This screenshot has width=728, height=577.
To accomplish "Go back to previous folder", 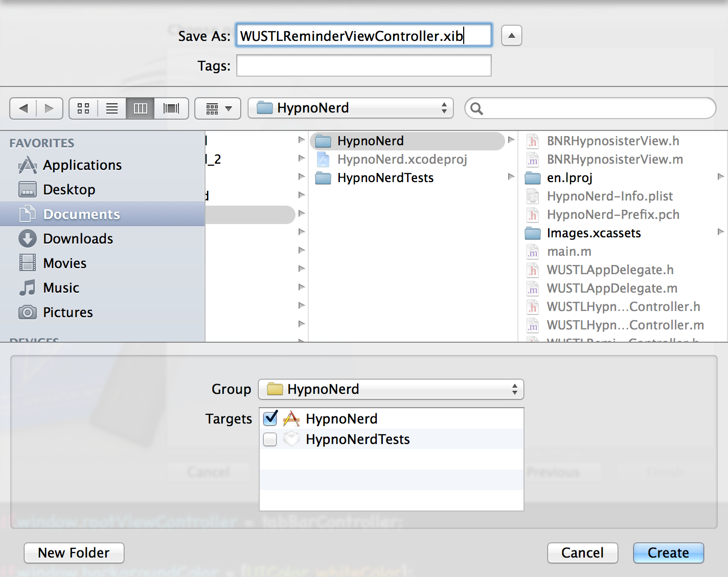I will tap(23, 108).
